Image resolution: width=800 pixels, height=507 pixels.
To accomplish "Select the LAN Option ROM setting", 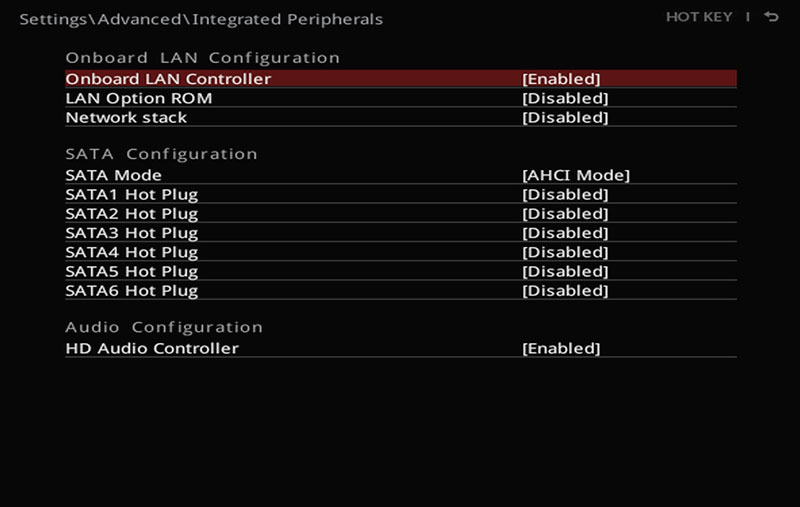I will 401,98.
